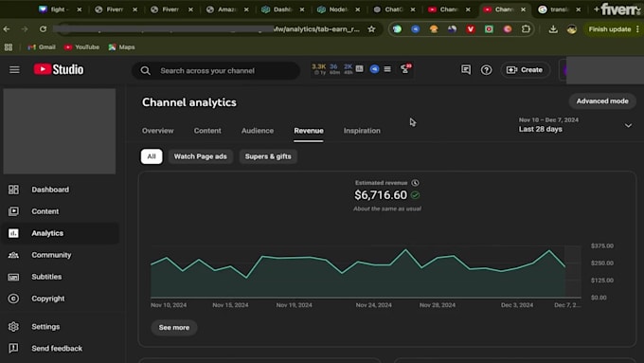Select the Revenue tab
The height and width of the screenshot is (363, 644).
coord(309,131)
